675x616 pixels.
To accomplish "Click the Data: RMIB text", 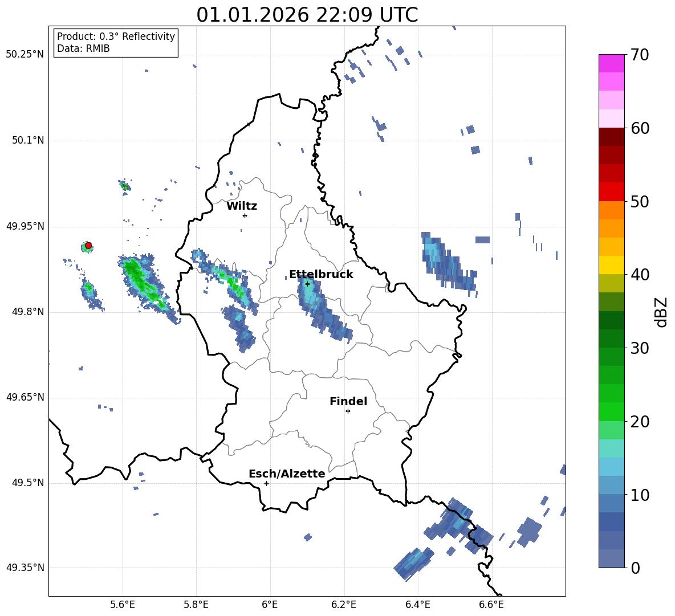I will tap(83, 48).
